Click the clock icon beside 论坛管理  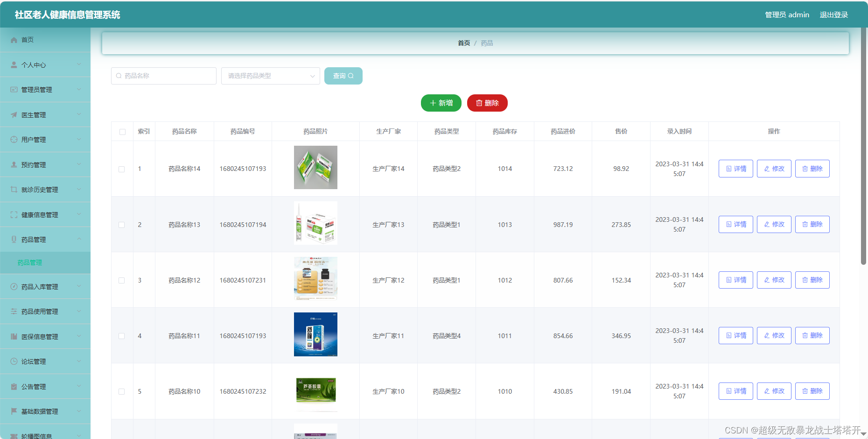(14, 361)
